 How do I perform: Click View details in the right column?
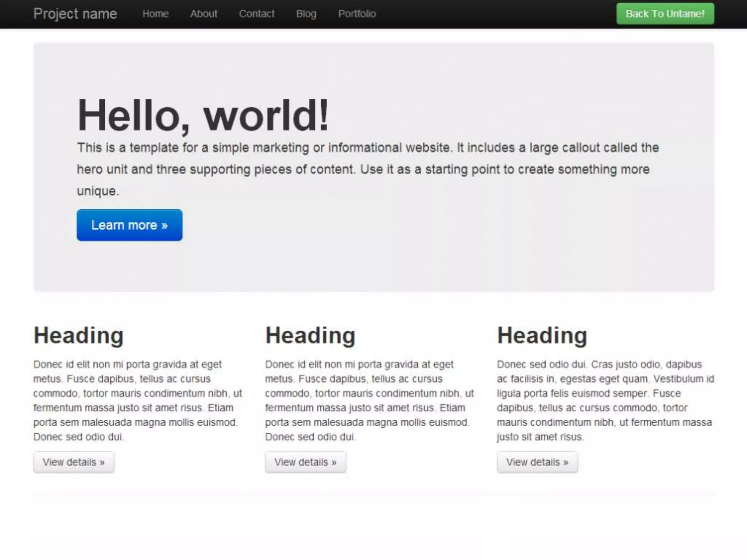point(537,462)
